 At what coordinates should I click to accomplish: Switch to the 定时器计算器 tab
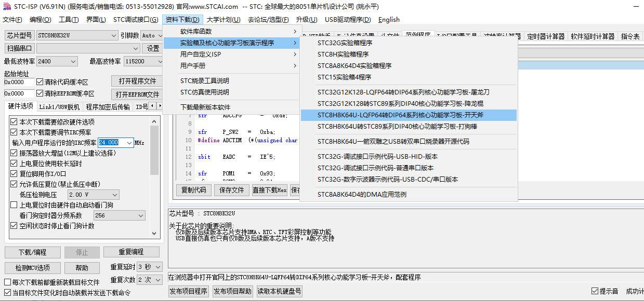click(546, 36)
